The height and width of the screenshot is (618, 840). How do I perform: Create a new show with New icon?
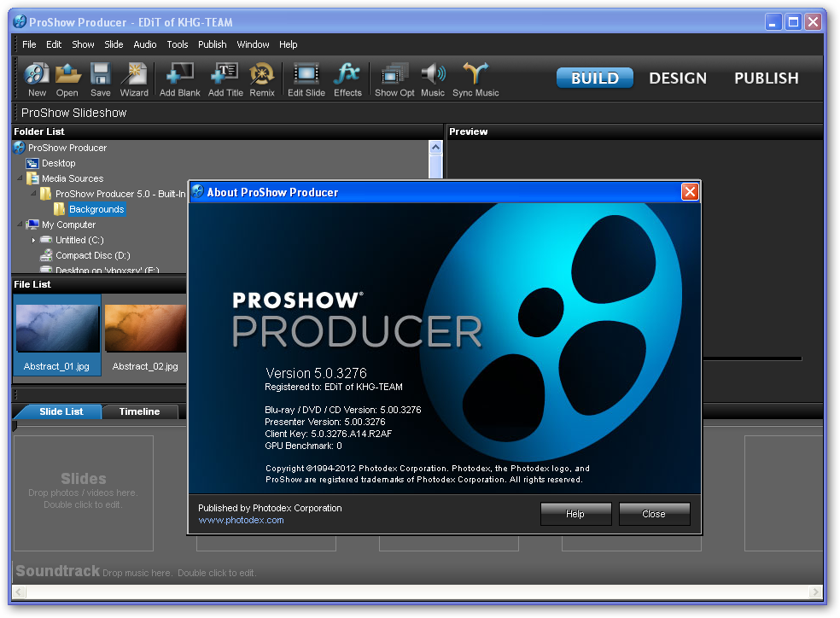click(x=37, y=79)
